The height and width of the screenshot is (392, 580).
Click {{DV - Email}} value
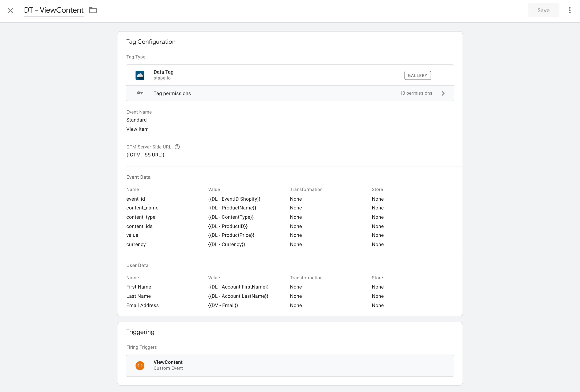[223, 305]
